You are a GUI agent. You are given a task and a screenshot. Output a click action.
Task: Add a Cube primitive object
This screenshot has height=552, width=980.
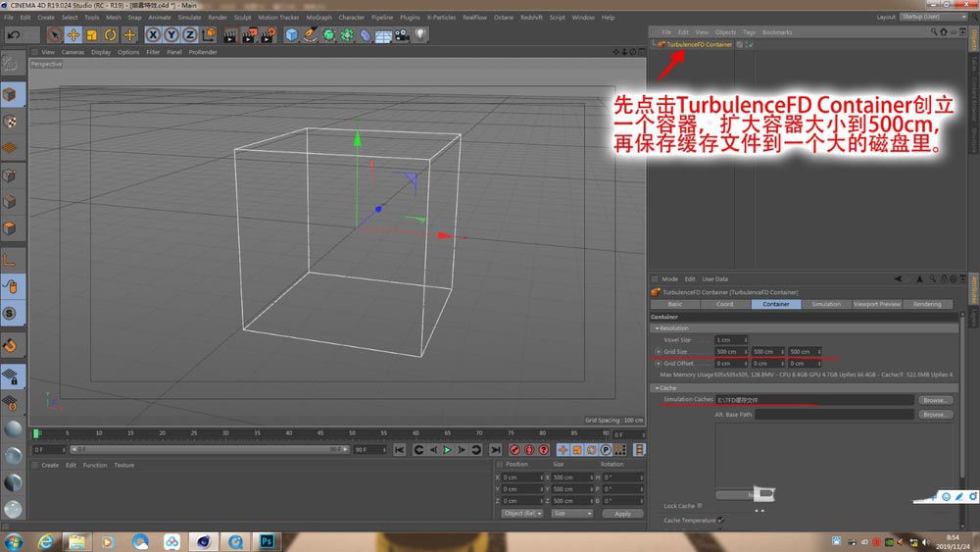pyautogui.click(x=291, y=35)
